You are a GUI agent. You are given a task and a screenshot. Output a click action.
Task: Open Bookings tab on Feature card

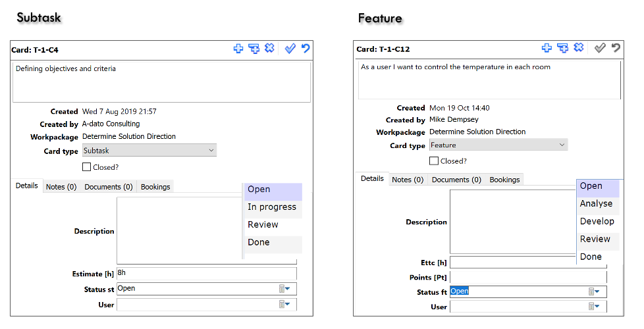[504, 180]
